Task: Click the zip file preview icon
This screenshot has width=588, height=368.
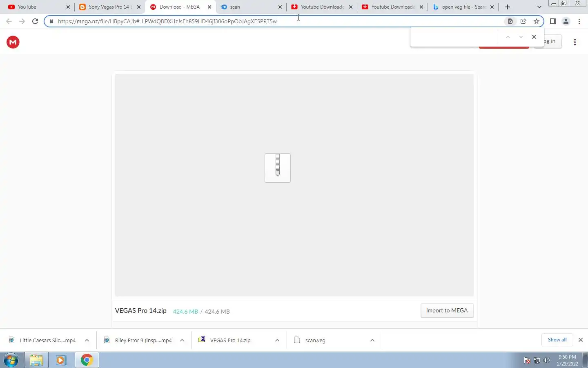Action: point(278,168)
